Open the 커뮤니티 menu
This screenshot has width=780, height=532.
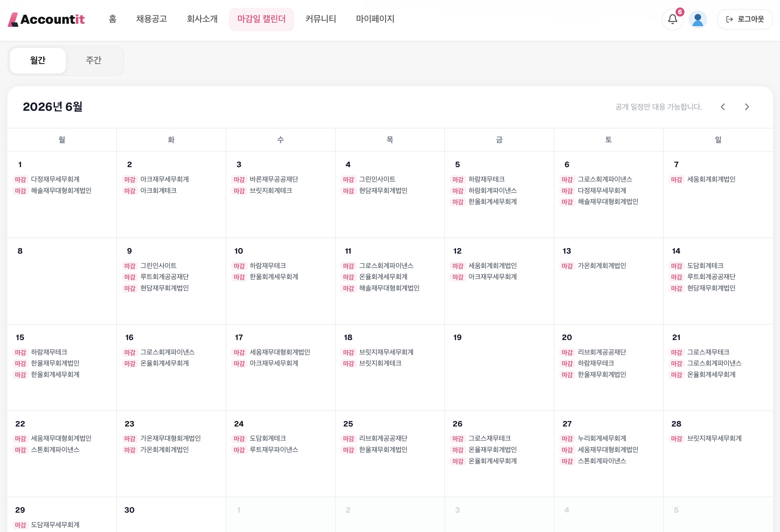[320, 19]
